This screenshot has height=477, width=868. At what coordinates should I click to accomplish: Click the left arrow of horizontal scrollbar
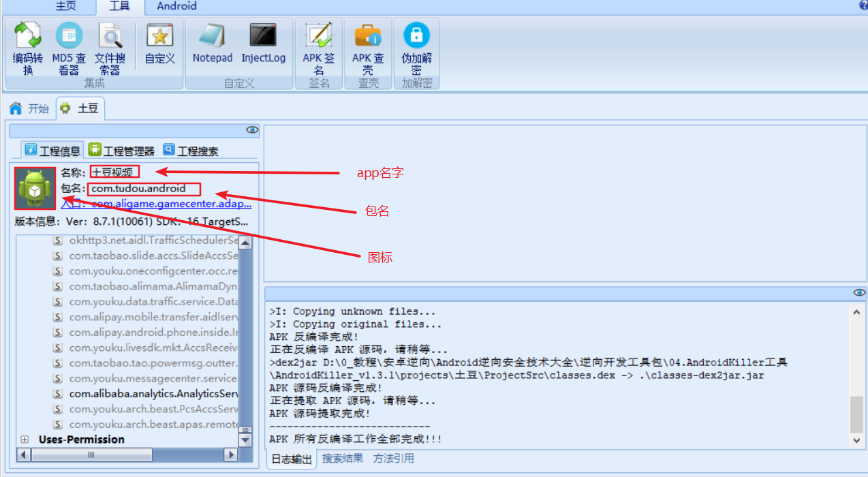pyautogui.click(x=22, y=454)
